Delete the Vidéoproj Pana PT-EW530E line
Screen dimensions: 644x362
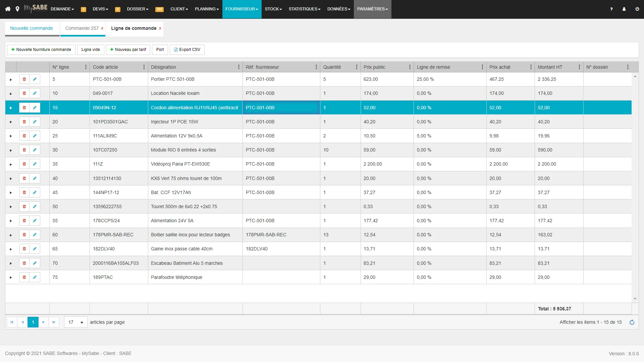pos(24,164)
